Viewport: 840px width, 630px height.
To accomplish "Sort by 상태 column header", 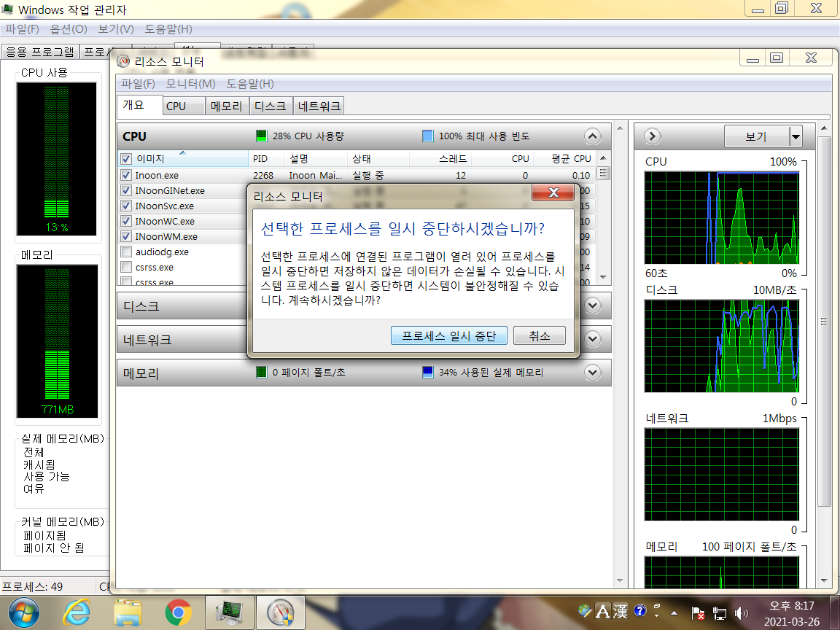I will [378, 158].
